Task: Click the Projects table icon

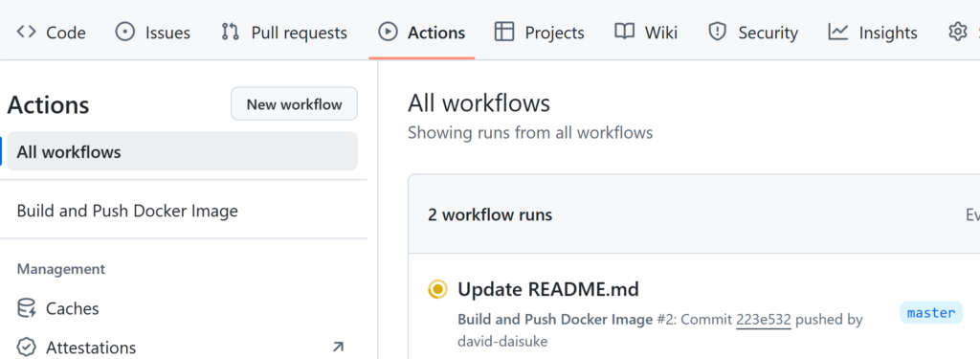Action: [x=503, y=32]
